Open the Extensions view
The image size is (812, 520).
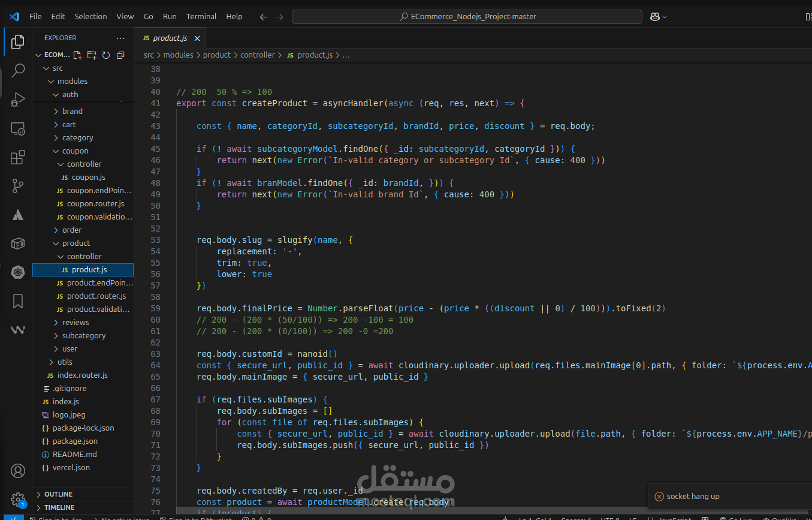coord(18,157)
